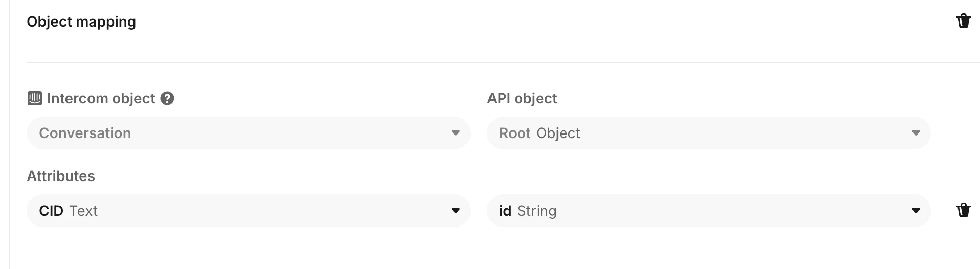Expand the Root Object dropdown arrow

point(916,133)
